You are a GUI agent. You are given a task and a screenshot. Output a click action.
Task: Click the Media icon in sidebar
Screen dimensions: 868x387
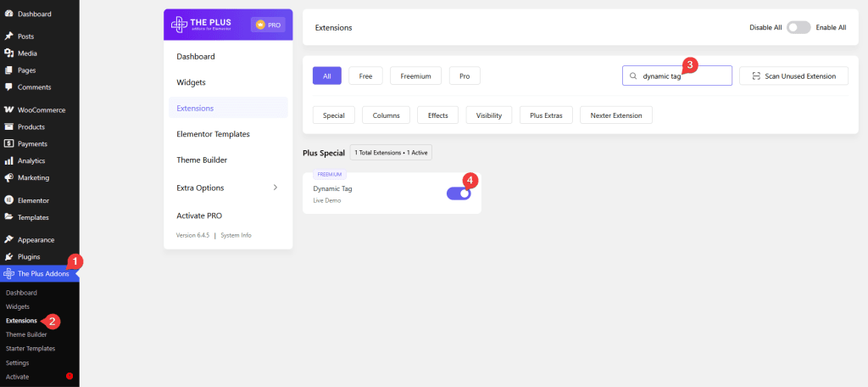[x=8, y=53]
